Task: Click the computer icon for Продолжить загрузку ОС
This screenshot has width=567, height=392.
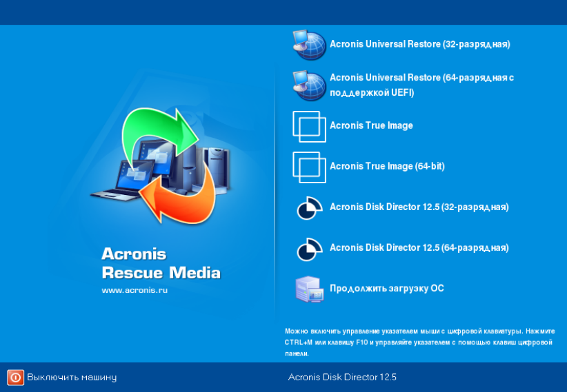Action: tap(309, 289)
